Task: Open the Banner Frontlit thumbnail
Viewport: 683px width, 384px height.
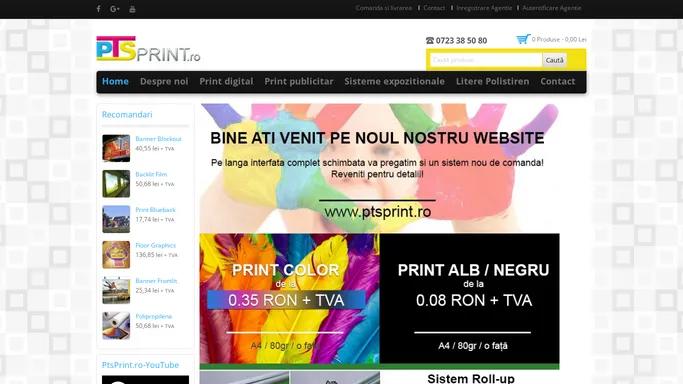Action: (116, 290)
